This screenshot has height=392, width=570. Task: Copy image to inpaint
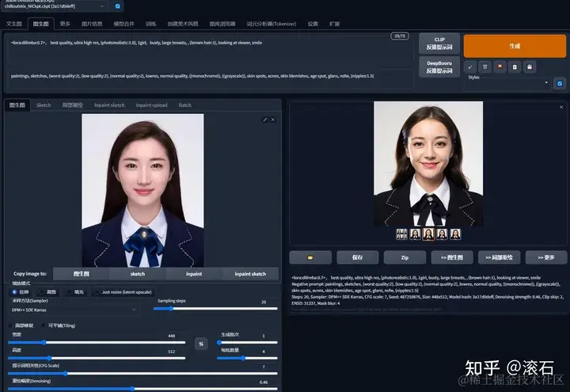tap(194, 274)
